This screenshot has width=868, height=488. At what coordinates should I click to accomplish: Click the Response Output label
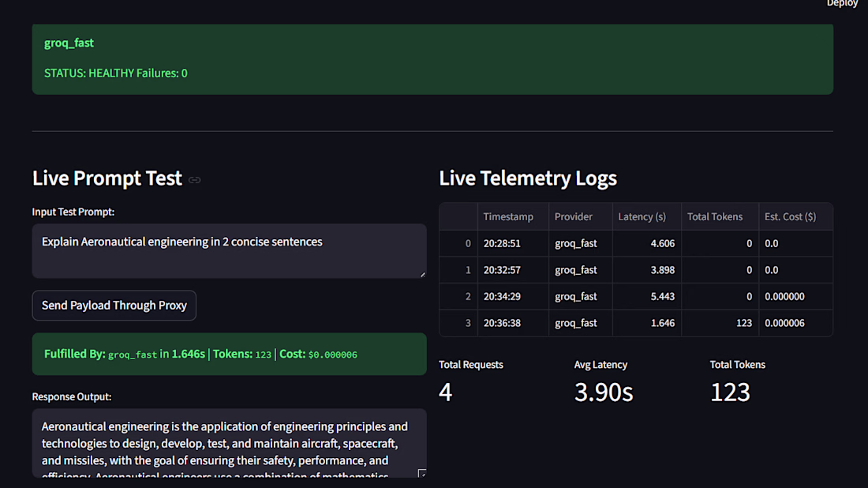click(x=71, y=396)
